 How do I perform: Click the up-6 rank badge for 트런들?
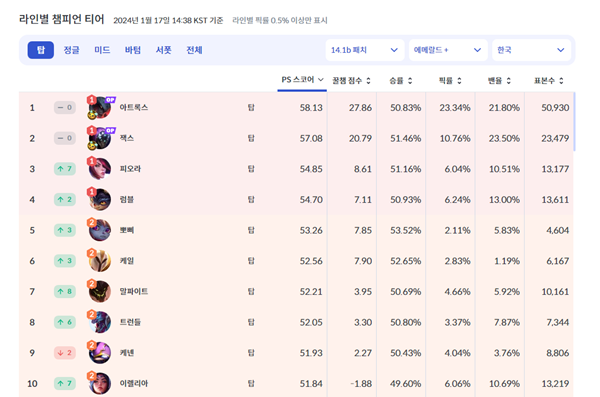[x=65, y=322]
